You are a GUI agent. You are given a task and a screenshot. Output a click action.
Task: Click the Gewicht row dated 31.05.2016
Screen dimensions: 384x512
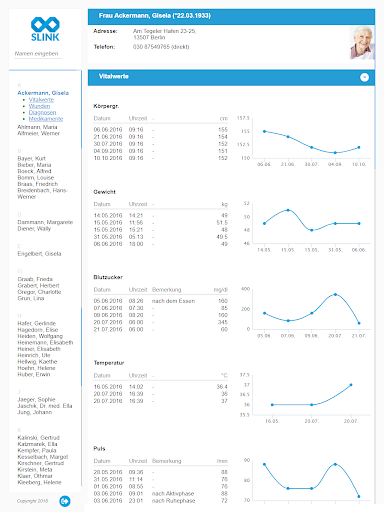[161, 237]
